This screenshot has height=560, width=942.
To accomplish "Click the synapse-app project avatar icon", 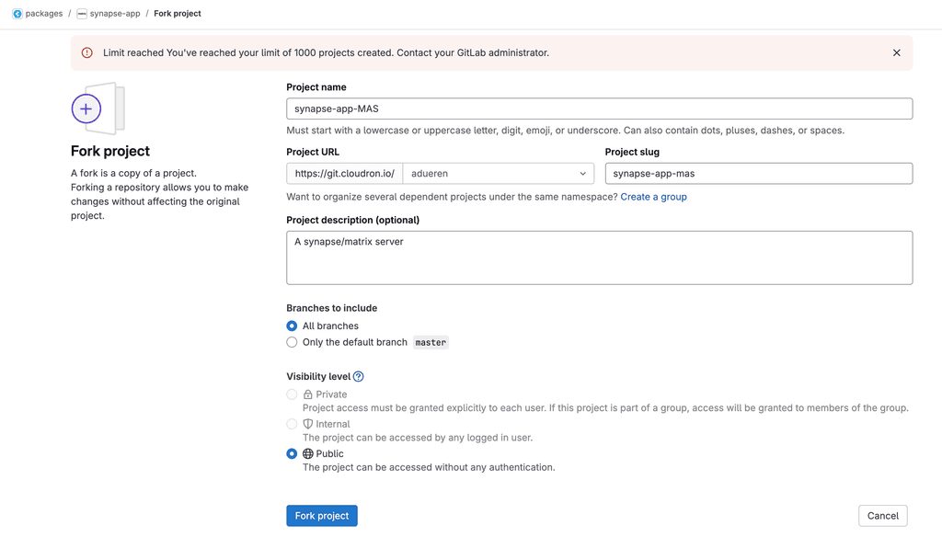I will [82, 14].
